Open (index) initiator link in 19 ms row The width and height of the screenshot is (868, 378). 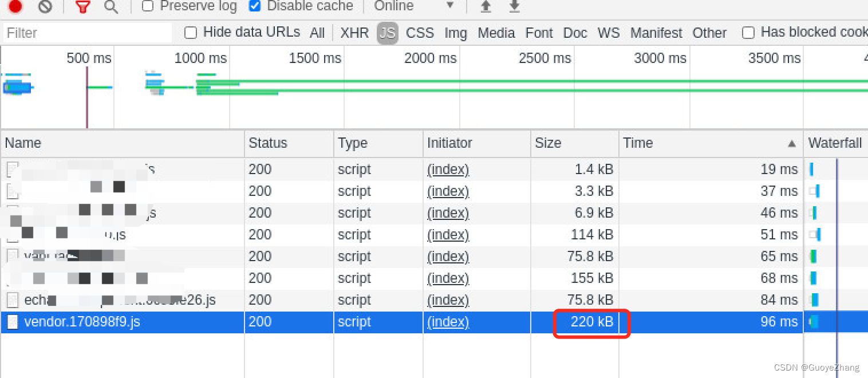tap(448, 170)
